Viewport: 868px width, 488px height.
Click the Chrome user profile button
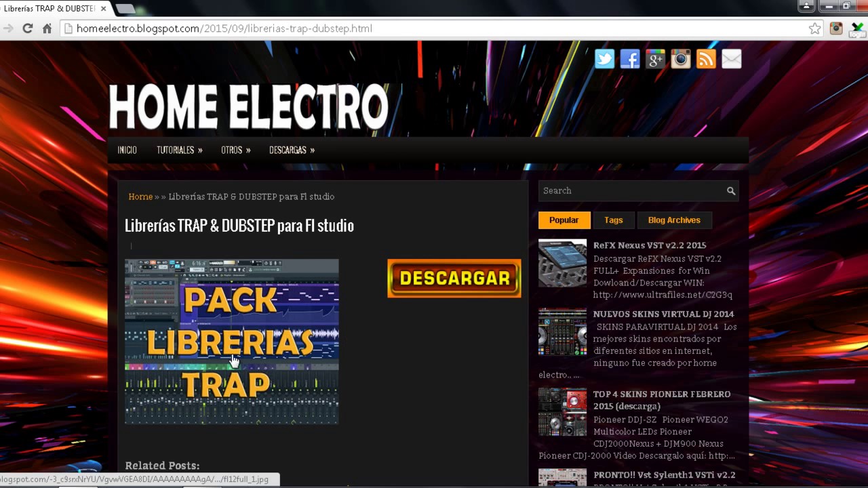pyautogui.click(x=806, y=6)
